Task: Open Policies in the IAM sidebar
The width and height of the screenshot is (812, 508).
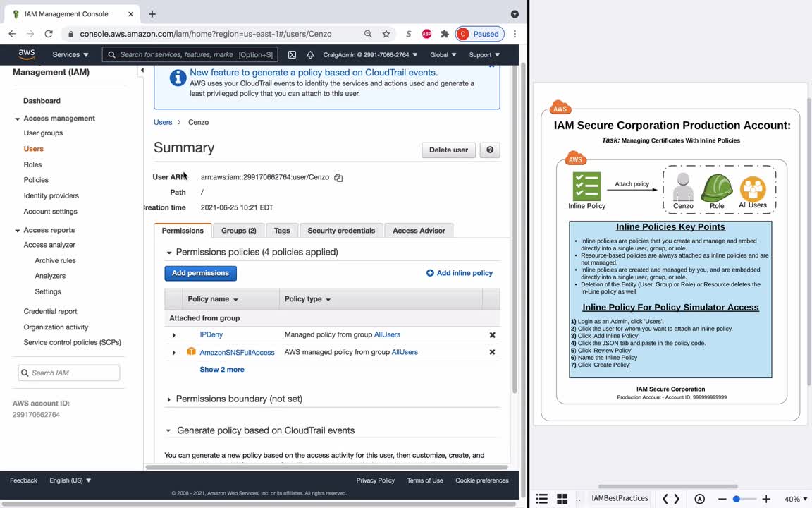Action: [36, 180]
